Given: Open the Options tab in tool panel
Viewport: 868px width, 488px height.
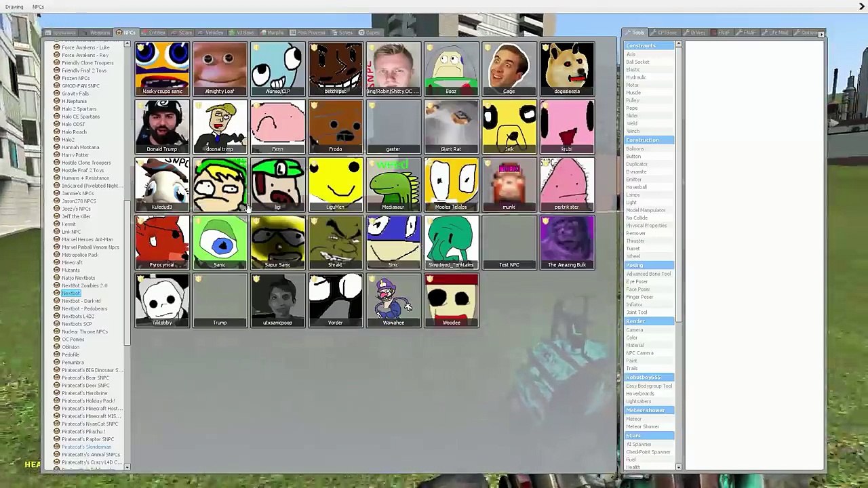Looking at the screenshot, I should click(808, 33).
